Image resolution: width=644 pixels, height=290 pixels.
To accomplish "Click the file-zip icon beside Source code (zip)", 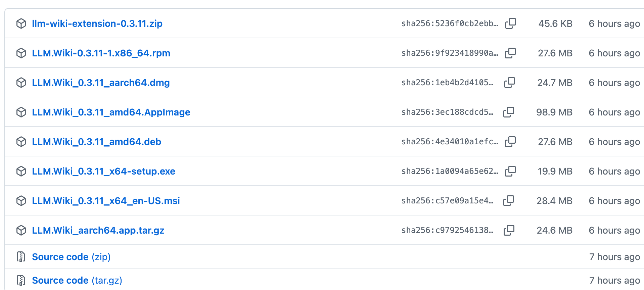I will (x=21, y=257).
